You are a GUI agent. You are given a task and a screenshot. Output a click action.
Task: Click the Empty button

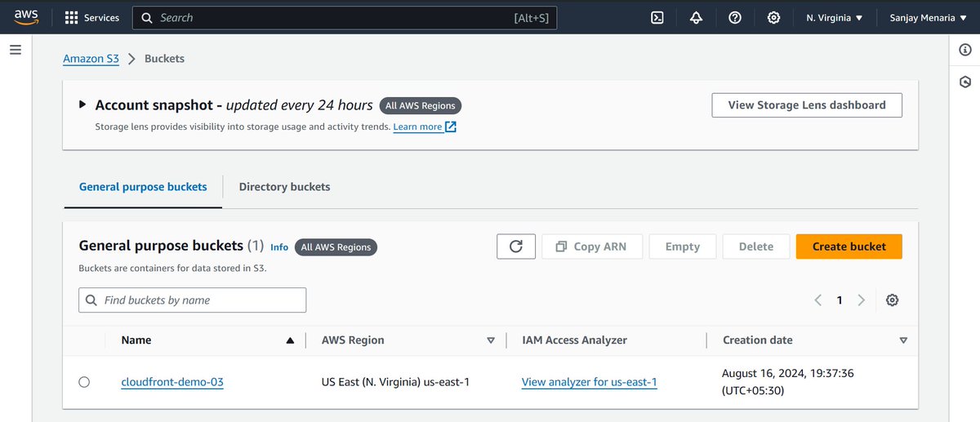pos(683,247)
